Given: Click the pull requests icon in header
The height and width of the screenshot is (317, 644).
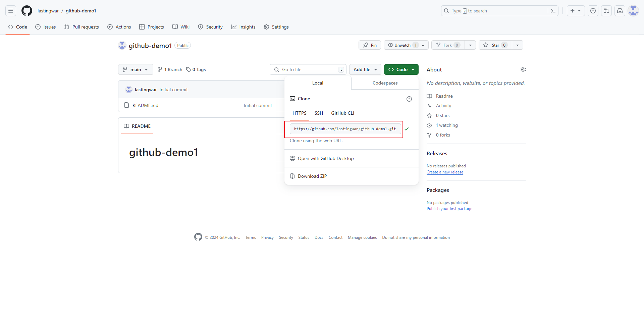Looking at the screenshot, I should [x=606, y=11].
